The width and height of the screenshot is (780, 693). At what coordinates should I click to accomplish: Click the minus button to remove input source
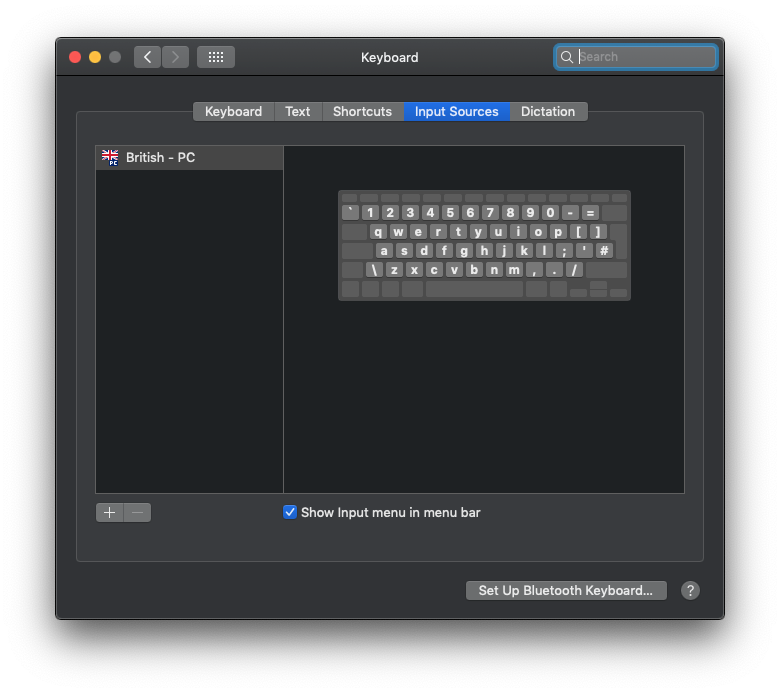138,512
